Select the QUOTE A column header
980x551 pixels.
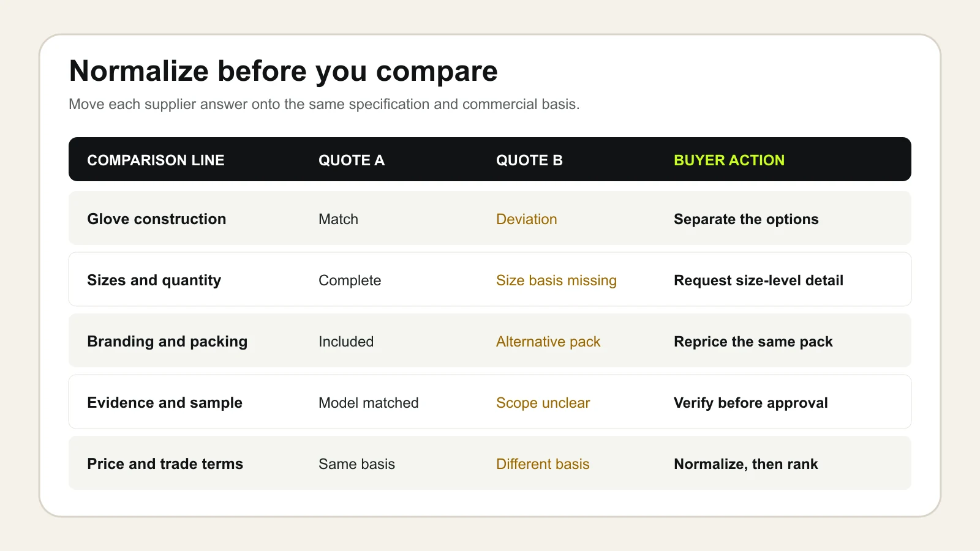coord(352,160)
